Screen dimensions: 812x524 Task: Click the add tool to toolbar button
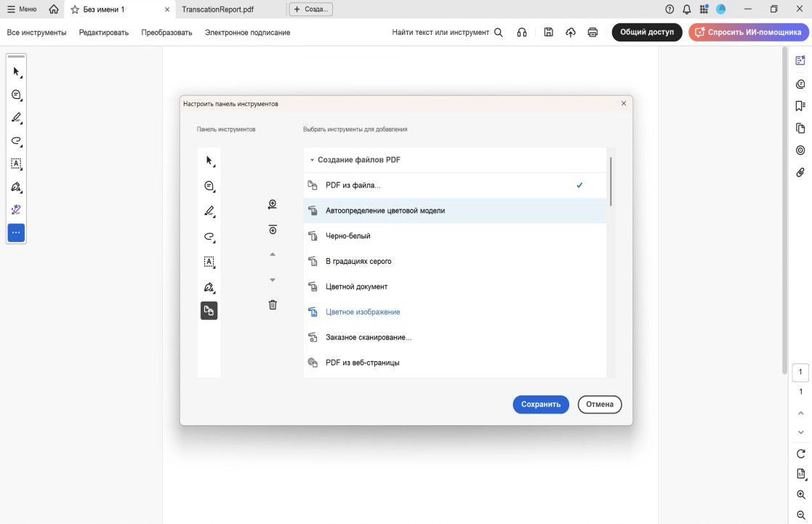tap(273, 204)
